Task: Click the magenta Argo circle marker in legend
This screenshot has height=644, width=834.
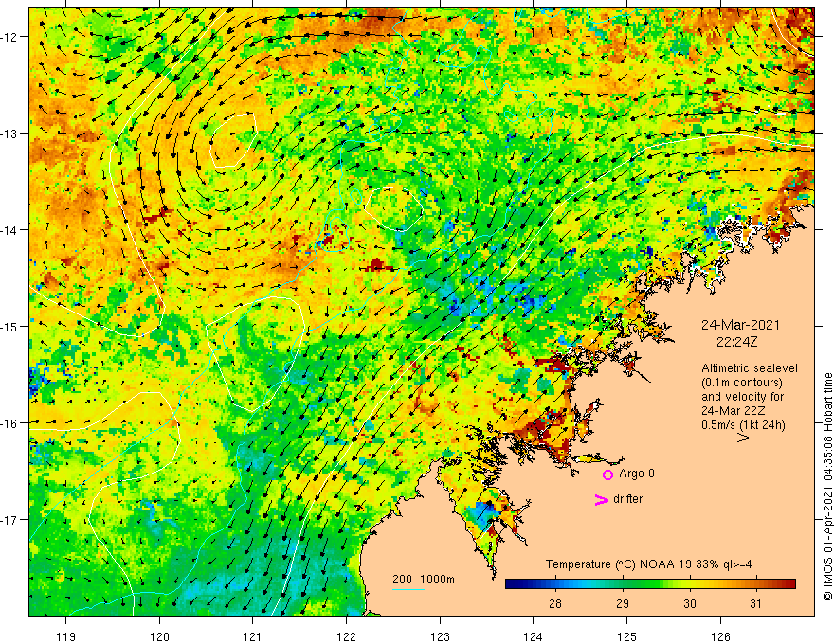Action: (607, 474)
